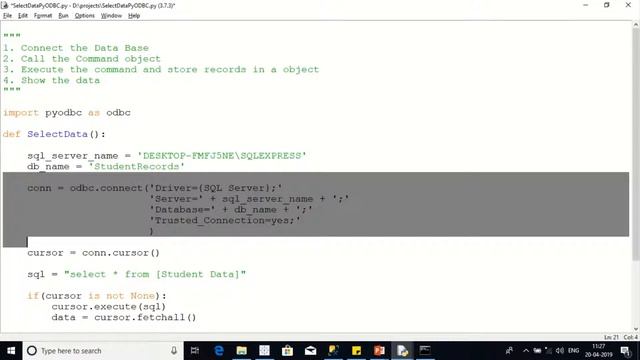
Task: Click the 11:27 clock and date
Action: click(598, 351)
